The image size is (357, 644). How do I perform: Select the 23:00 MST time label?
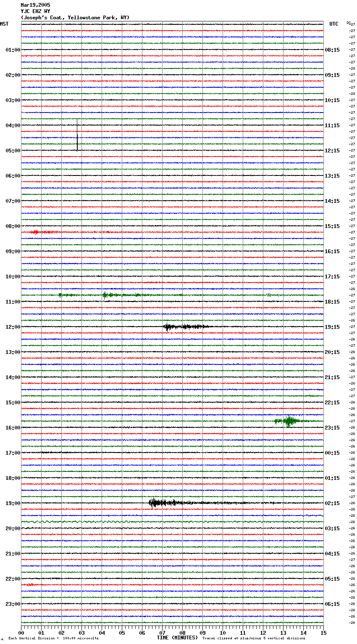tap(13, 604)
